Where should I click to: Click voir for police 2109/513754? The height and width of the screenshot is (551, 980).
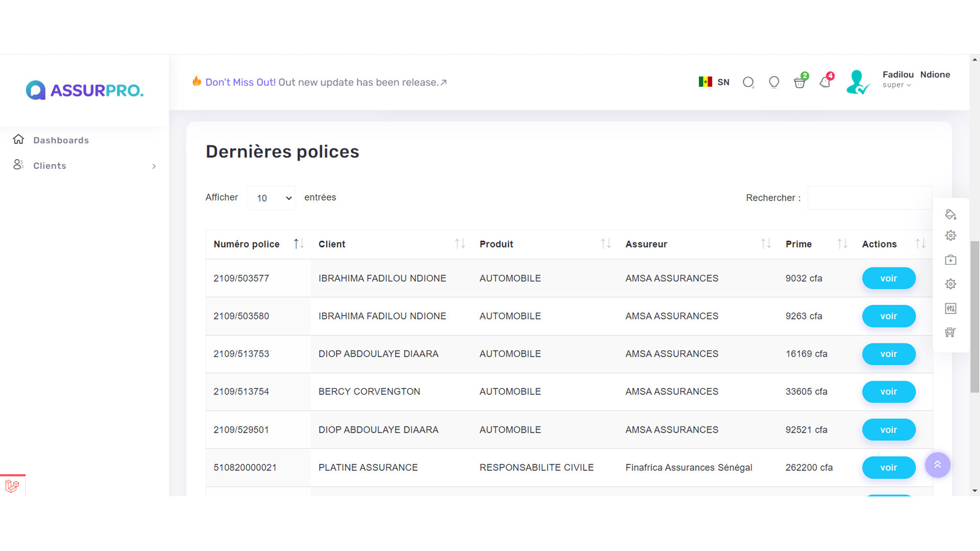(x=888, y=392)
